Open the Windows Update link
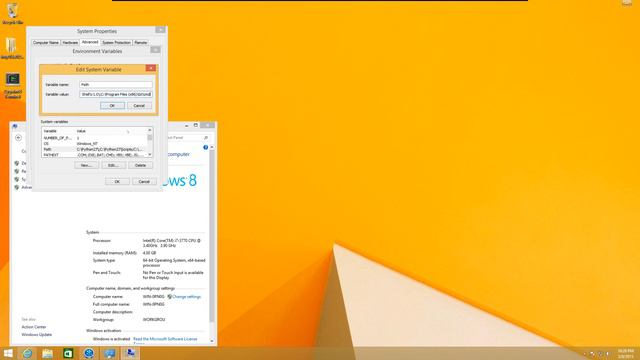The width and height of the screenshot is (640, 360). [37, 335]
